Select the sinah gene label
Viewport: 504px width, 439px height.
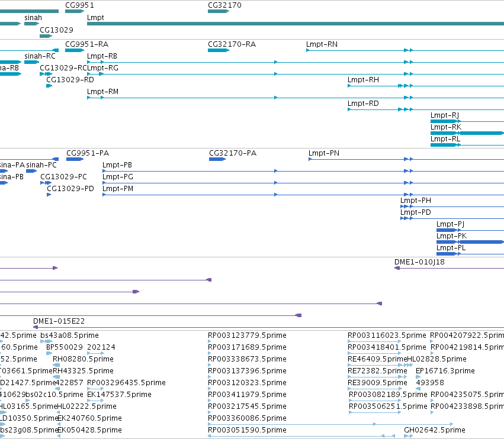coord(33,18)
